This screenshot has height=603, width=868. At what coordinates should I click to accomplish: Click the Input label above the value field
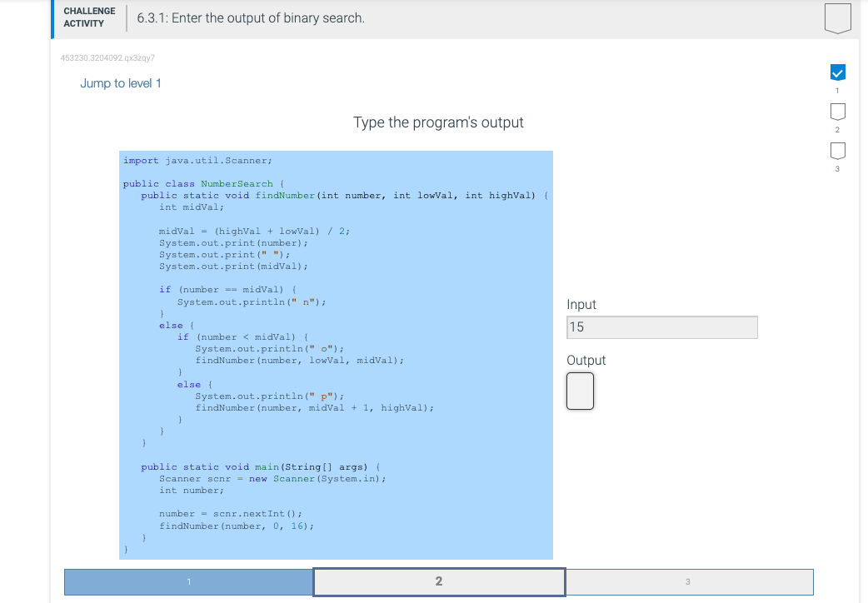(x=581, y=304)
